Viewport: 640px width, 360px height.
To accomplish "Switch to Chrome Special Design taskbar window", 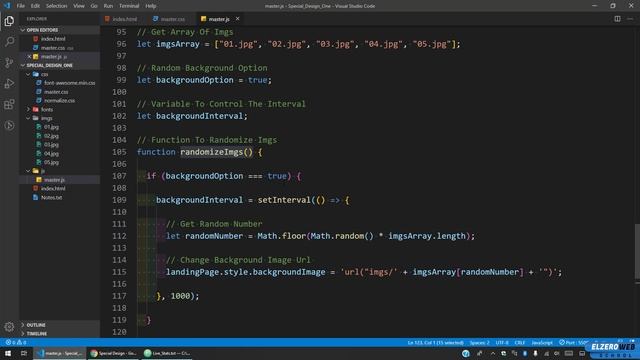I will tap(113, 353).
